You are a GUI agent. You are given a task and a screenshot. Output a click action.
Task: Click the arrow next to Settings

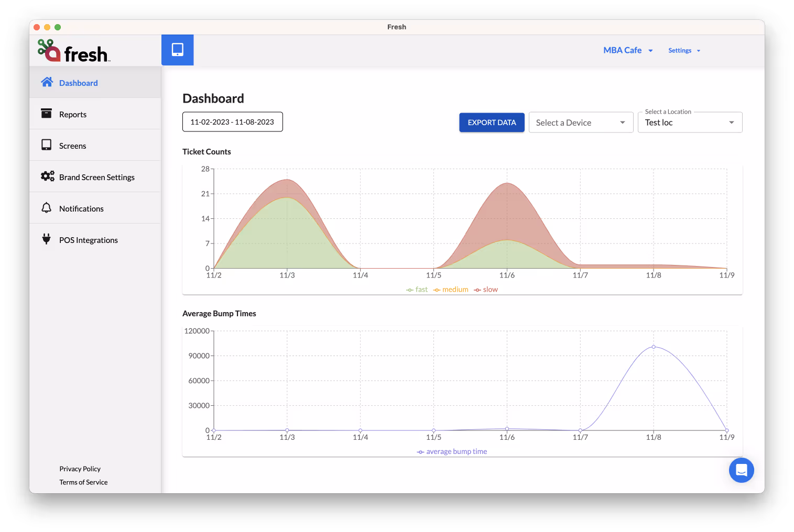click(x=699, y=51)
